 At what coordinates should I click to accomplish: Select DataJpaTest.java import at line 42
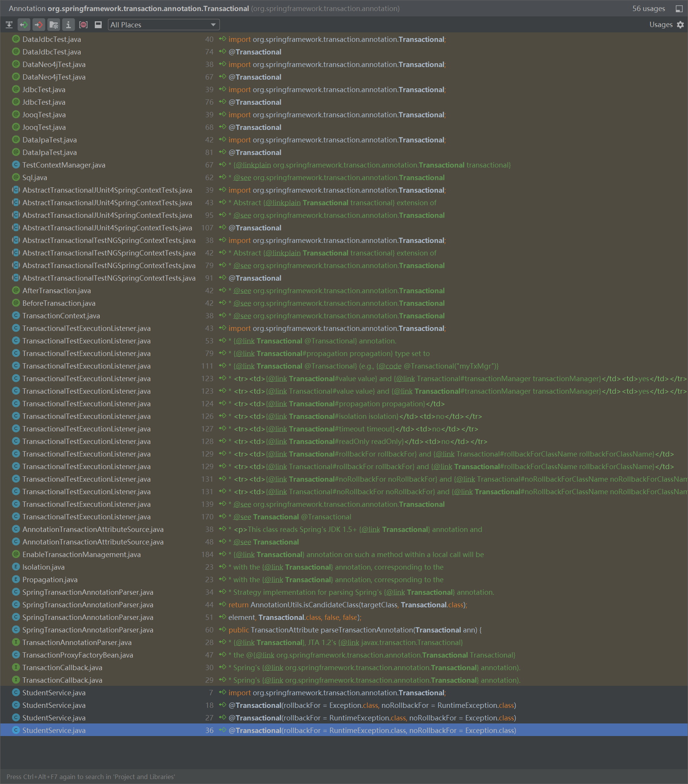[x=344, y=140]
